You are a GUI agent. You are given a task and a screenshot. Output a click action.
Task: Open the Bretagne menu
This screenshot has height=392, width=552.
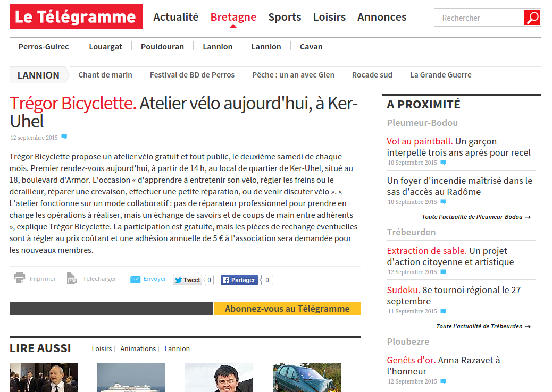[233, 17]
